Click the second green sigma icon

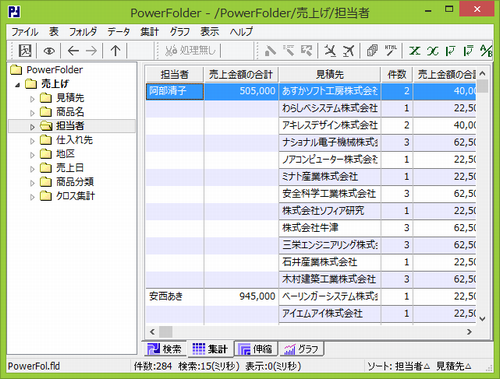[433, 51]
